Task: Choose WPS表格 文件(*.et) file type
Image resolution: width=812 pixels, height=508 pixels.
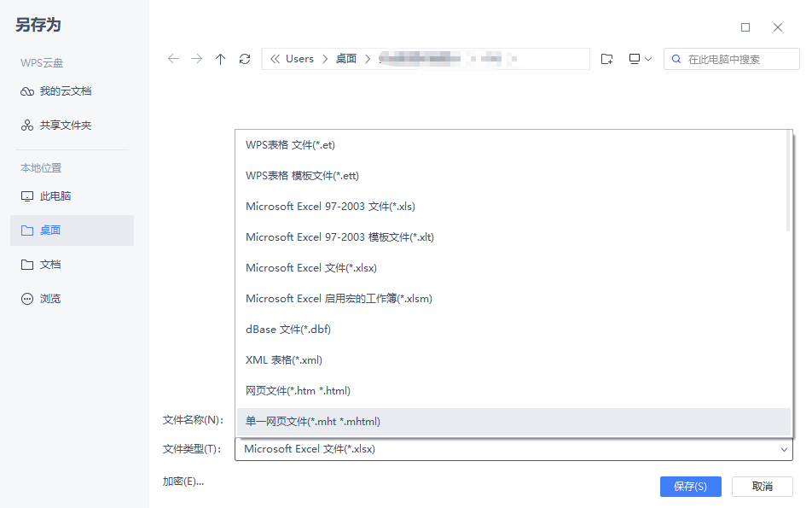Action: pyautogui.click(x=512, y=145)
